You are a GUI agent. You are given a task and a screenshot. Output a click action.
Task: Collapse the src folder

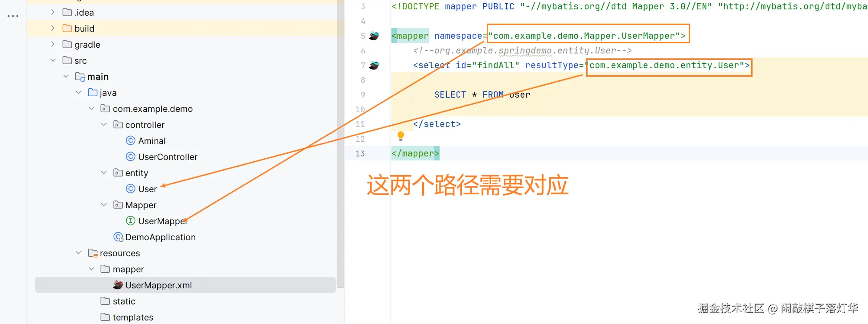[53, 60]
